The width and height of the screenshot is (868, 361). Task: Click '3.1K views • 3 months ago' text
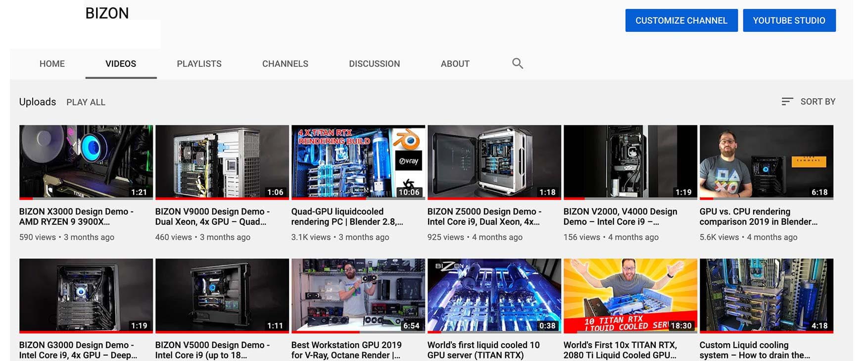340,237
